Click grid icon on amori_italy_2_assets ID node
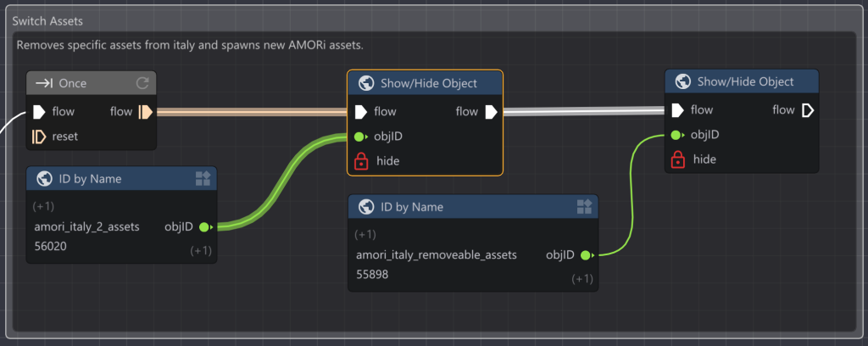Image resolution: width=868 pixels, height=346 pixels. (203, 178)
